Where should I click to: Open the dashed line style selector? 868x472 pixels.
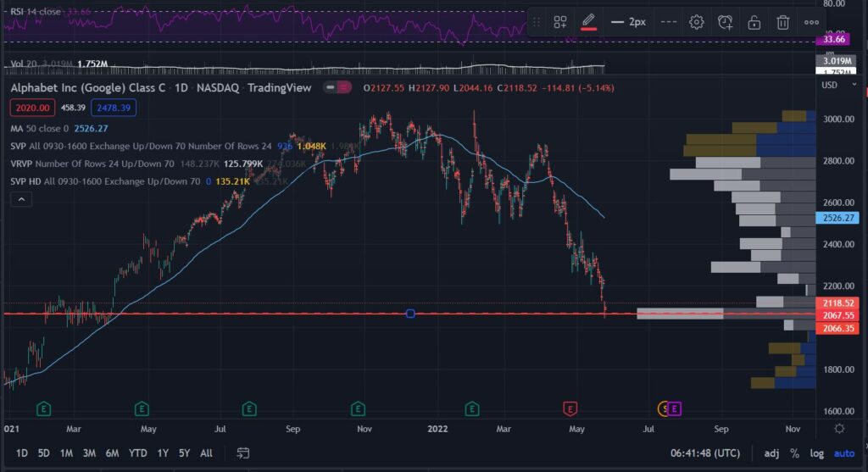(668, 22)
